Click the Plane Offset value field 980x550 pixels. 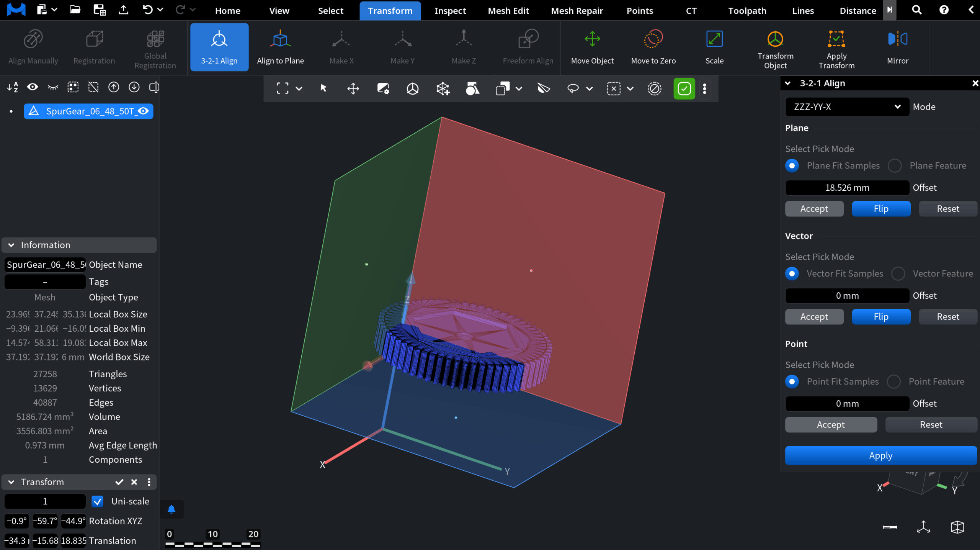(x=847, y=188)
